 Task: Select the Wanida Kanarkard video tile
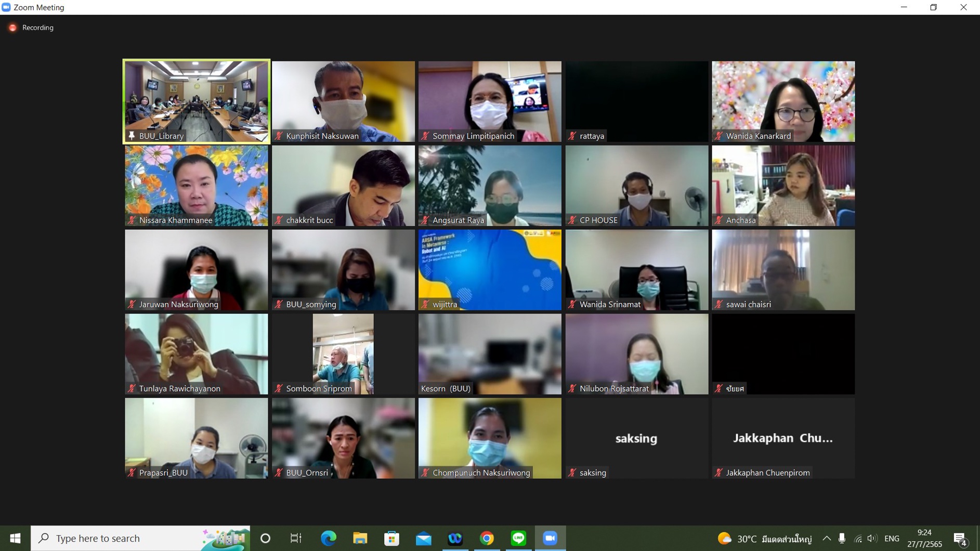click(783, 101)
